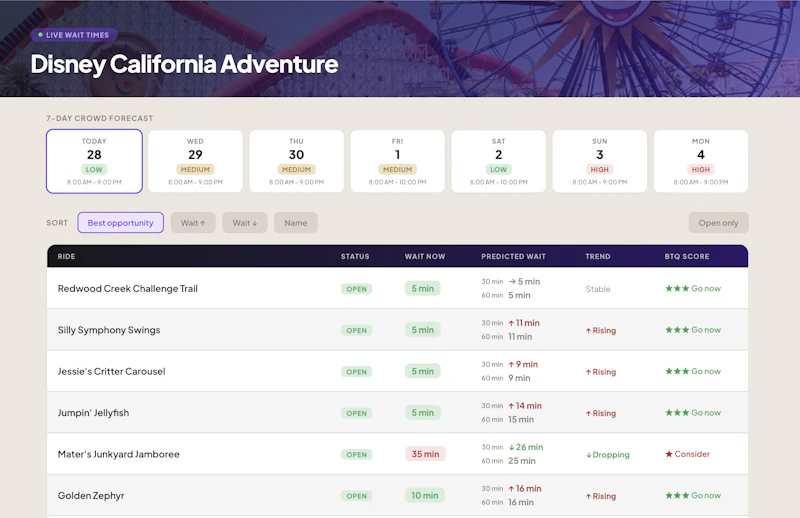Viewport: 800px width, 518px height.
Task: Open Silly Symphony Swings ride
Action: pyautogui.click(x=109, y=330)
